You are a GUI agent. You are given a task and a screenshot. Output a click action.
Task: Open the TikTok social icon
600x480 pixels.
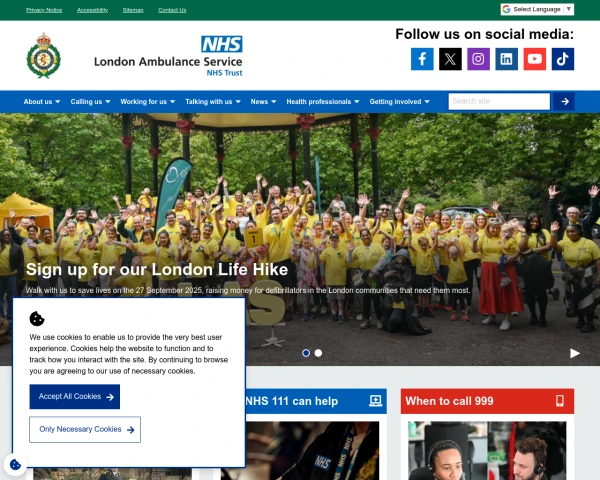click(x=562, y=59)
